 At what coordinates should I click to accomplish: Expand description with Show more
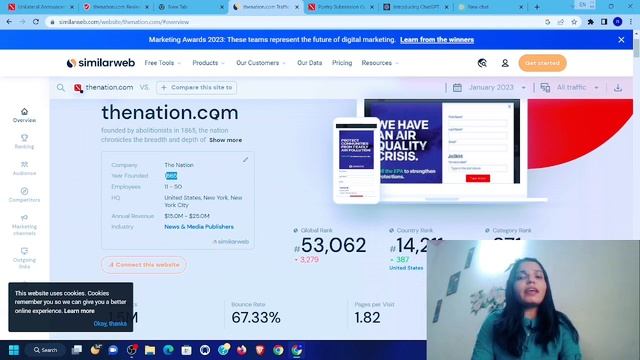point(225,140)
